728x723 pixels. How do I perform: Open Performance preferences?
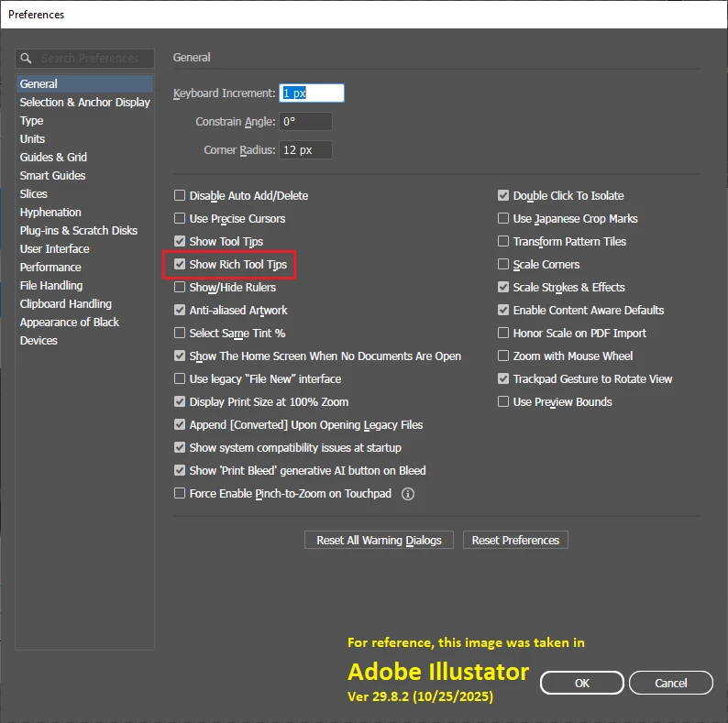click(x=85, y=268)
